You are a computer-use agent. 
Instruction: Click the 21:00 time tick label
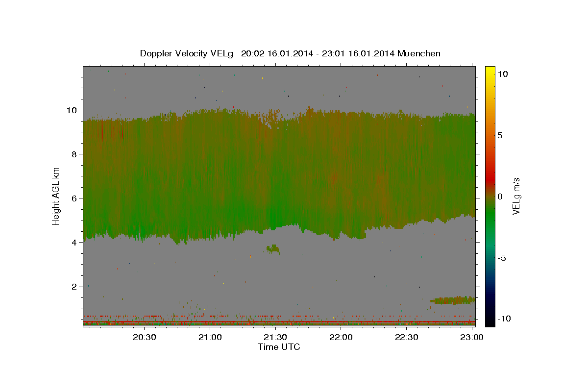coord(210,338)
